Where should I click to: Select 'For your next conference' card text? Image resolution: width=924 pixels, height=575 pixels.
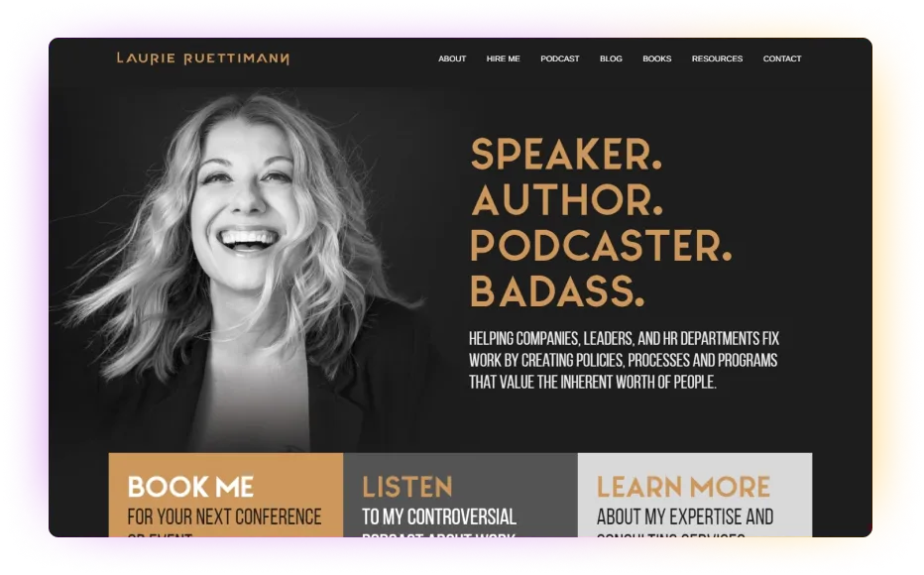[224, 517]
